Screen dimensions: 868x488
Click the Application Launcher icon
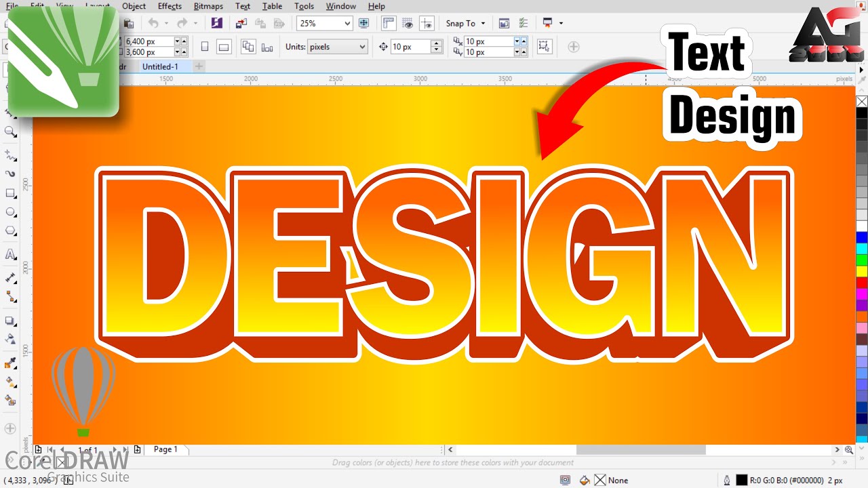(x=548, y=23)
